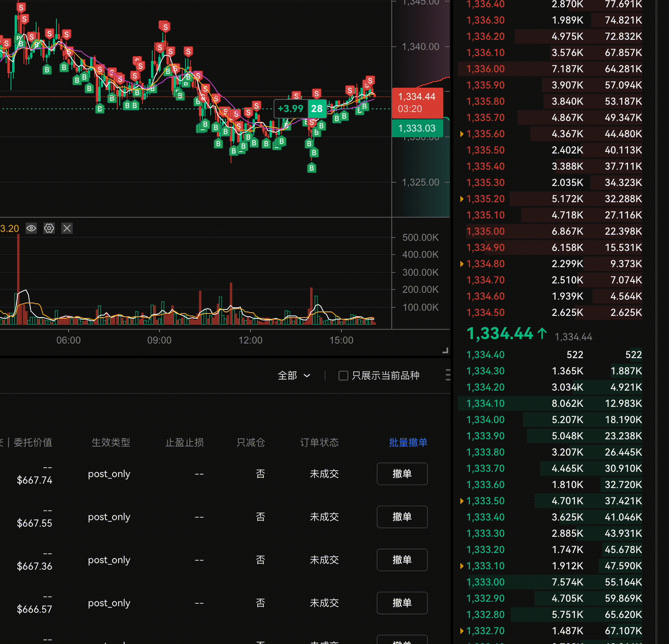Screen dimensions: 669x644
Task: Select ask price 1,335.20 in order book
Action: click(486, 199)
